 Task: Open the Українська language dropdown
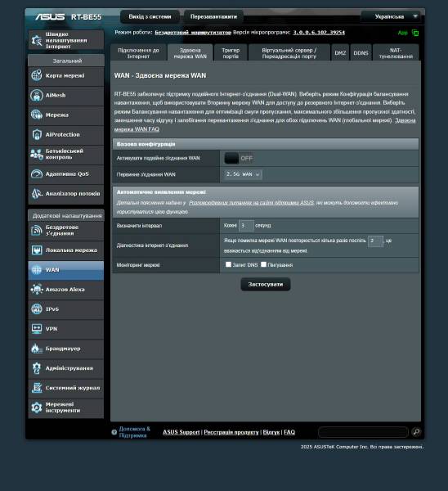(391, 16)
